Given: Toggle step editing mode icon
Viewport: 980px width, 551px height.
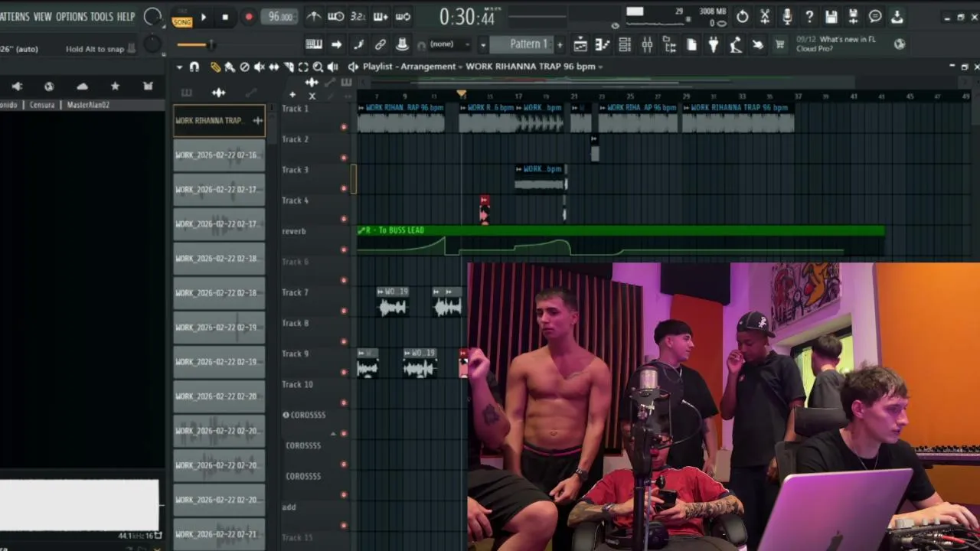Looking at the screenshot, I should point(358,44).
